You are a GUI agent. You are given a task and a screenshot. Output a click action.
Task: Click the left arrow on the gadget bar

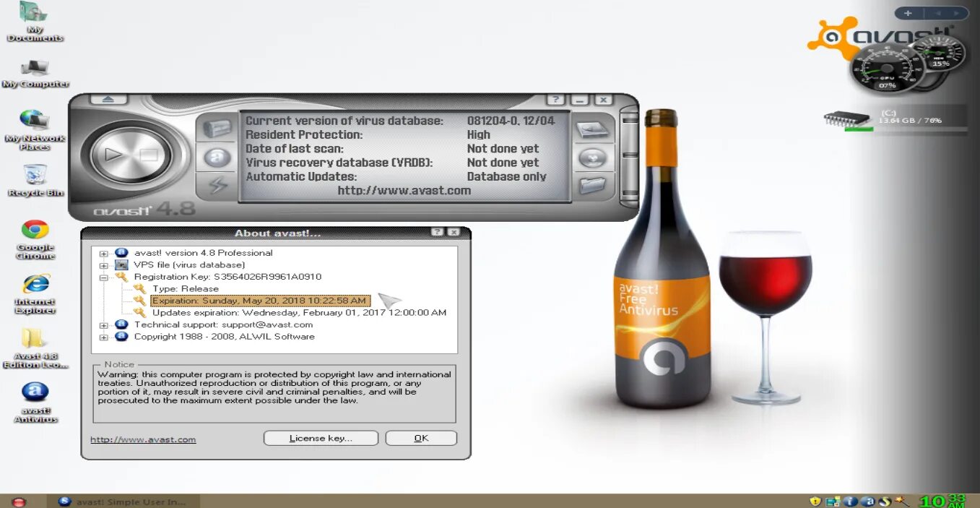pos(937,13)
